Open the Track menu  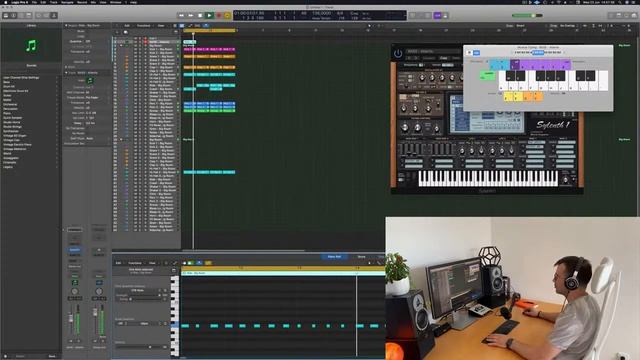(x=53, y=2)
